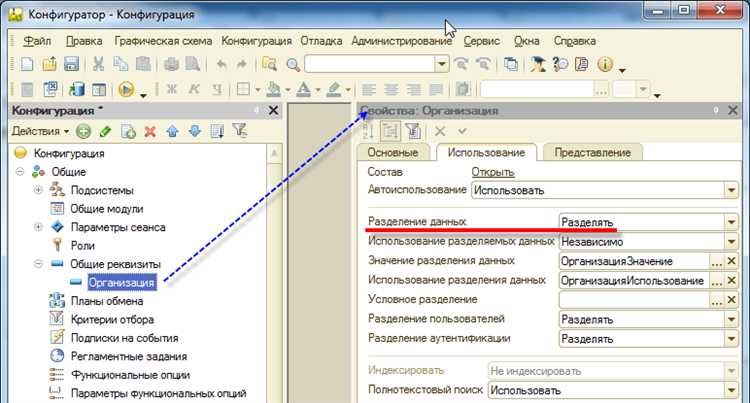
Task: Click the Open file folder icon
Action: pos(49,64)
